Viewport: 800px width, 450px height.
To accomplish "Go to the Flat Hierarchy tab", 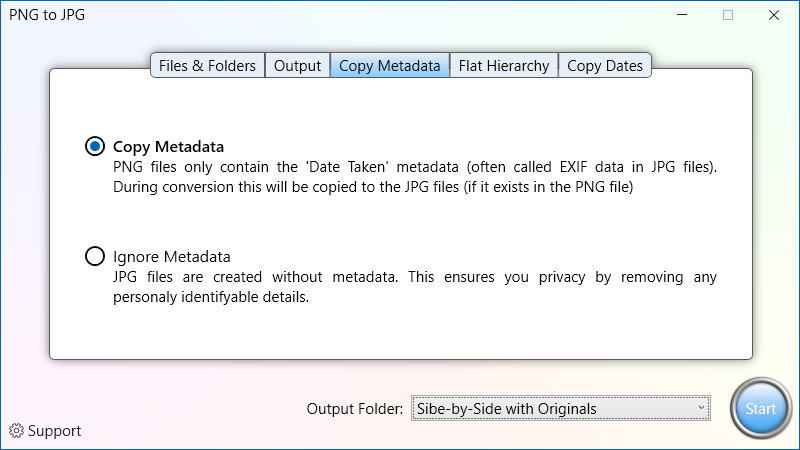I will coord(504,66).
